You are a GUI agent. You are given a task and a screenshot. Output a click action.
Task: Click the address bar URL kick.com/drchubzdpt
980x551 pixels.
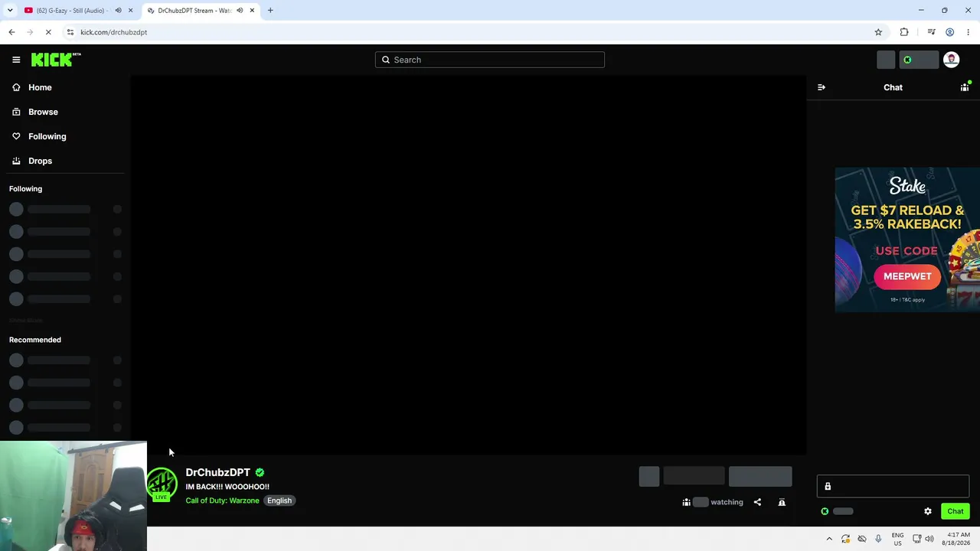pos(113,32)
